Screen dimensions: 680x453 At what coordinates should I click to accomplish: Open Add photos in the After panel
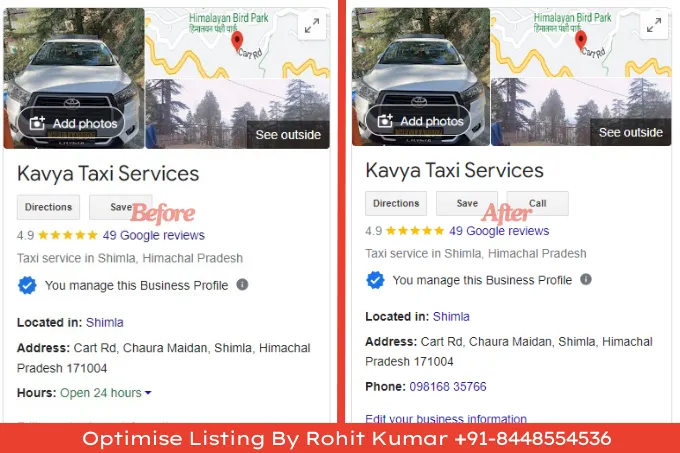coord(419,121)
